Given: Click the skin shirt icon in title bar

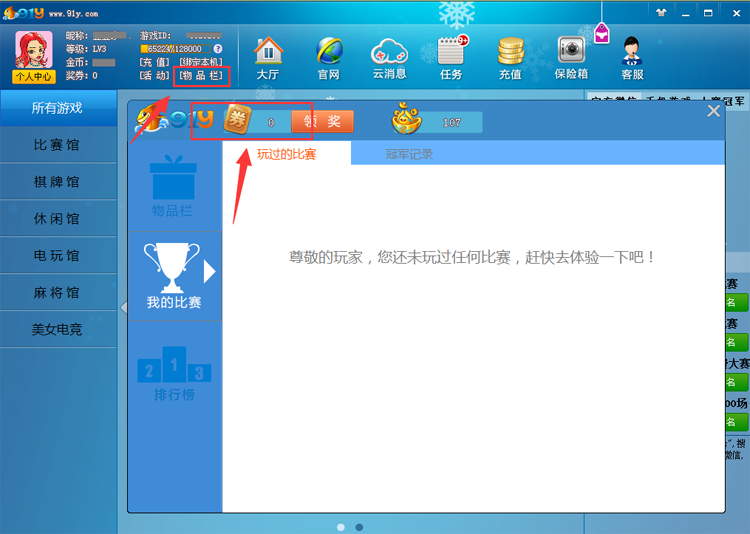Looking at the screenshot, I should click(x=662, y=13).
